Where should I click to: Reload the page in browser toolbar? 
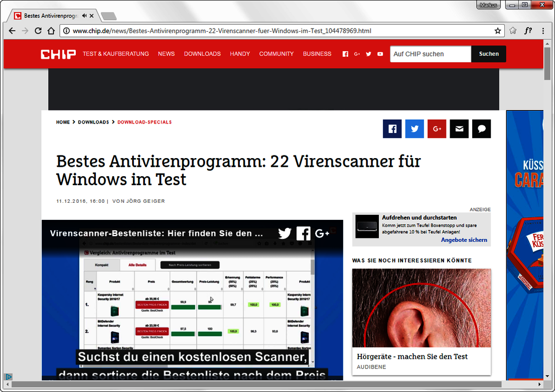pos(38,31)
